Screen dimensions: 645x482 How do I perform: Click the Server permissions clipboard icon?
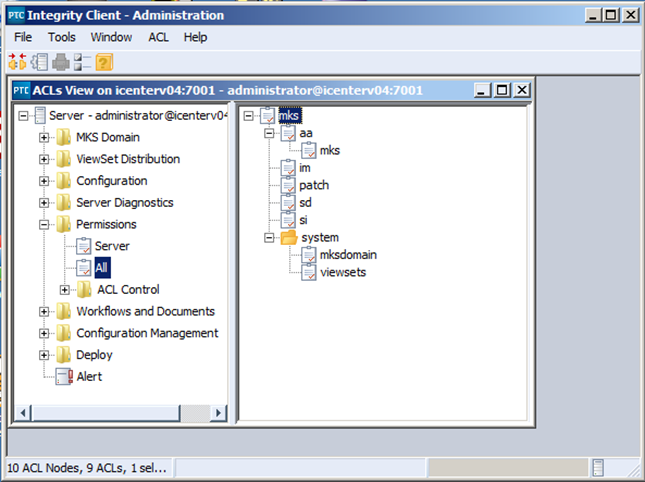[84, 246]
